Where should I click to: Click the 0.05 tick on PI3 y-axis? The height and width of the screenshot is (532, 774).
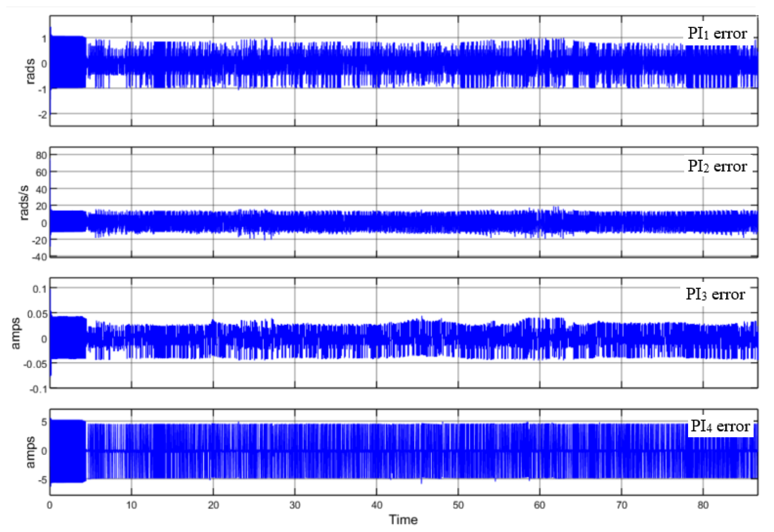pyautogui.click(x=37, y=314)
